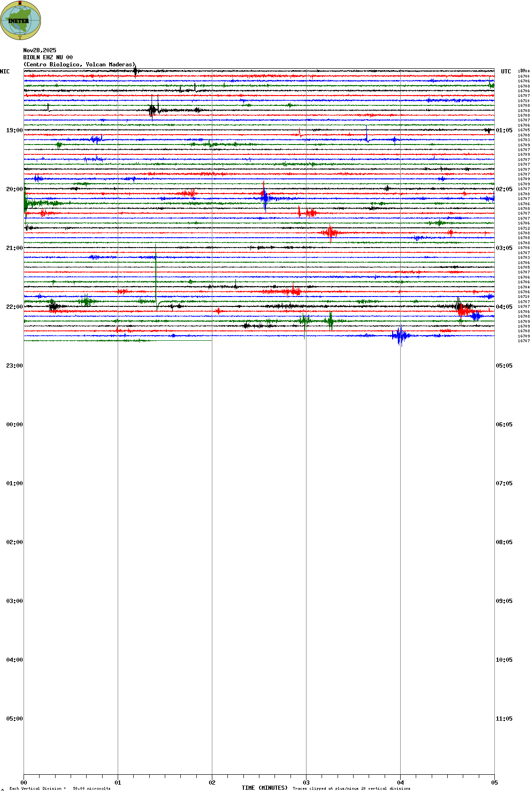Select the 19:00 local time marker
The width and height of the screenshot is (532, 795).
coord(14,130)
